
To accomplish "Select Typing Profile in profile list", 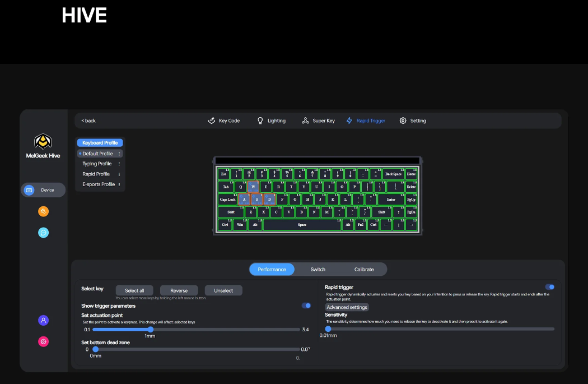I will tap(97, 164).
